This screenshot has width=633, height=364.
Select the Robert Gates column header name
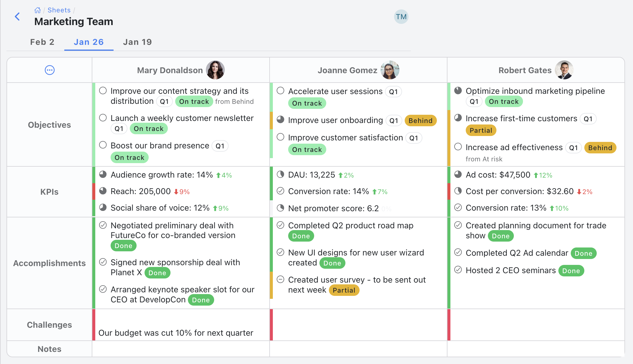pos(525,70)
